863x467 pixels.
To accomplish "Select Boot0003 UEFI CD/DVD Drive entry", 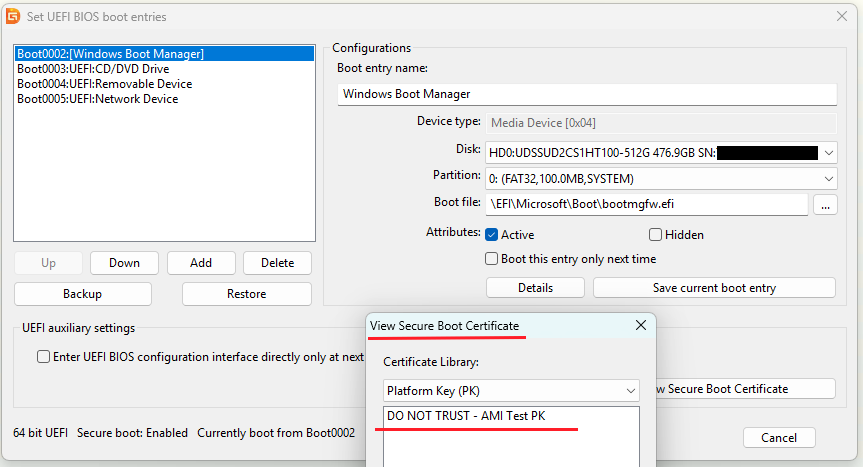I will (164, 69).
